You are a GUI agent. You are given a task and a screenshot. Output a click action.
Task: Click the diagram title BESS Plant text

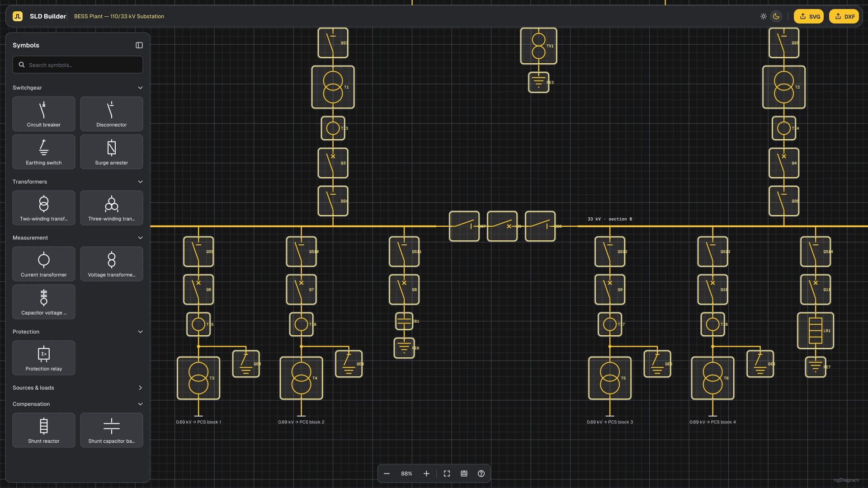pos(119,16)
